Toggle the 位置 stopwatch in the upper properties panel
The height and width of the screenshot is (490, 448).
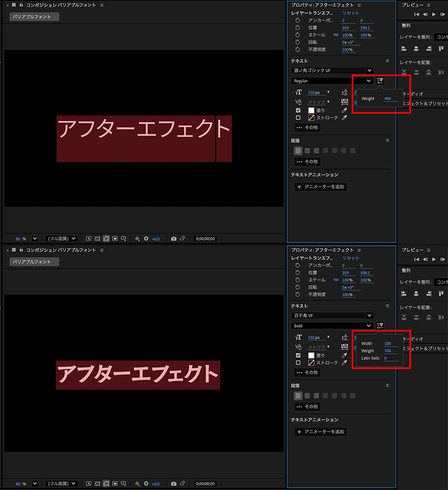click(298, 27)
